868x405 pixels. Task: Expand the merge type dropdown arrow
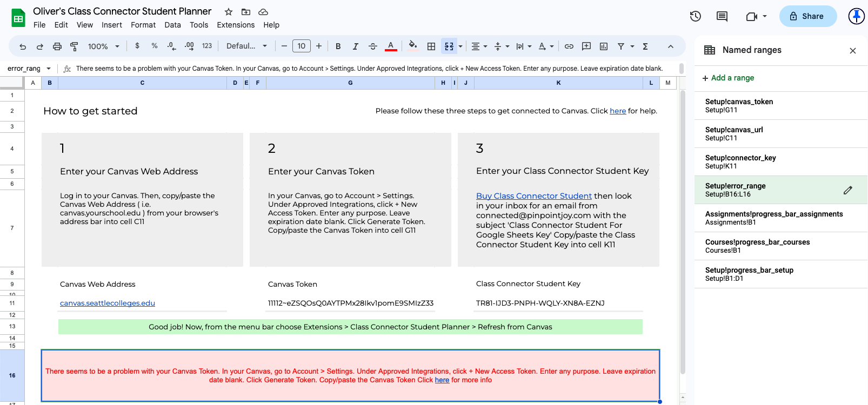pos(460,46)
